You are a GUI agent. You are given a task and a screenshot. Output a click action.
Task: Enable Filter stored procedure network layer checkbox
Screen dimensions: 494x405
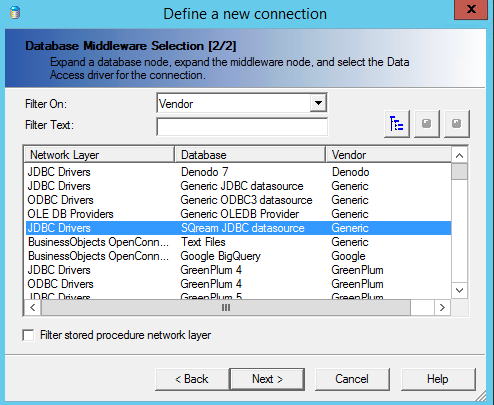pos(28,335)
